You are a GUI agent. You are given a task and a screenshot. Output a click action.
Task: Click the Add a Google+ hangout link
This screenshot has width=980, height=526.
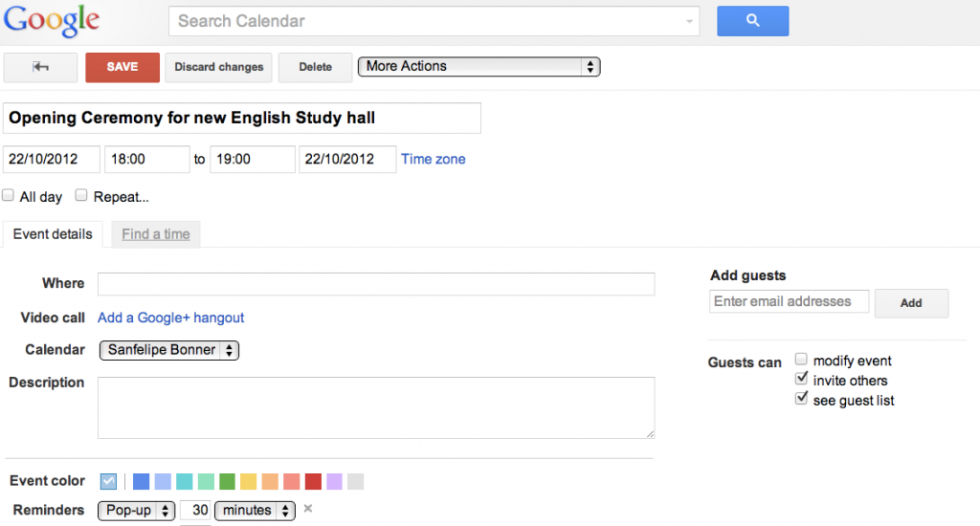click(171, 318)
